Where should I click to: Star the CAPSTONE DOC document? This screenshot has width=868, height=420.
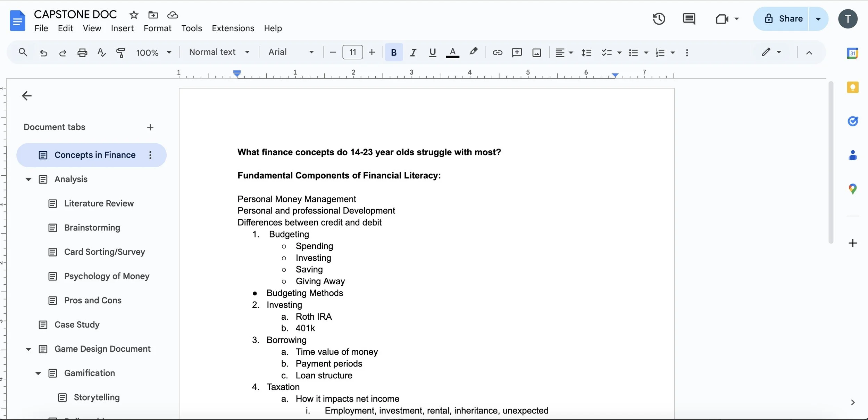point(134,15)
